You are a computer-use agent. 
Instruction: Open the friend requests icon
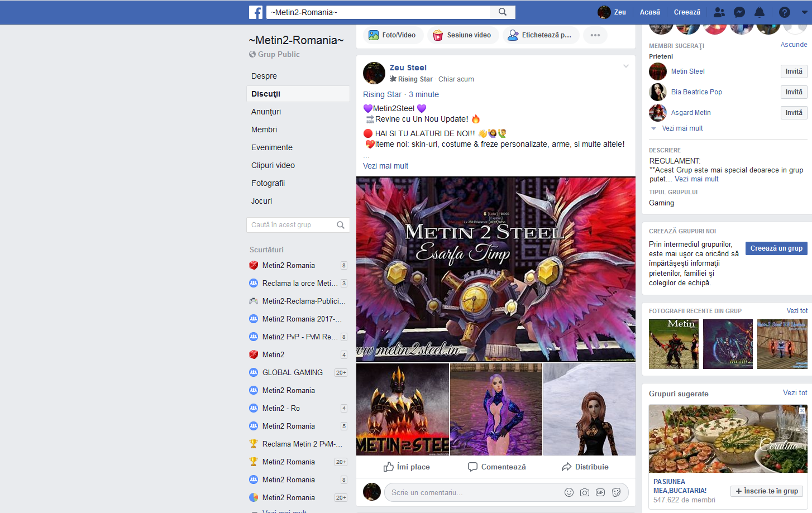[x=719, y=12]
